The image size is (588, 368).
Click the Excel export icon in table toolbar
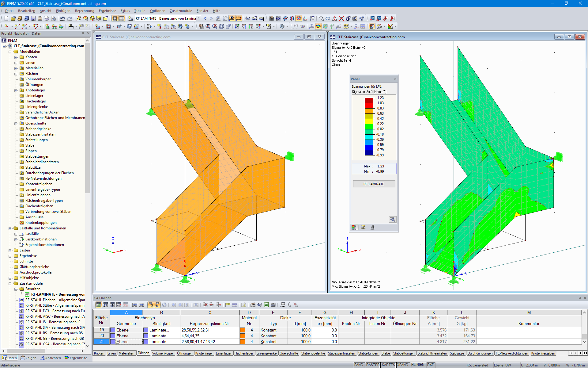pos(266,305)
